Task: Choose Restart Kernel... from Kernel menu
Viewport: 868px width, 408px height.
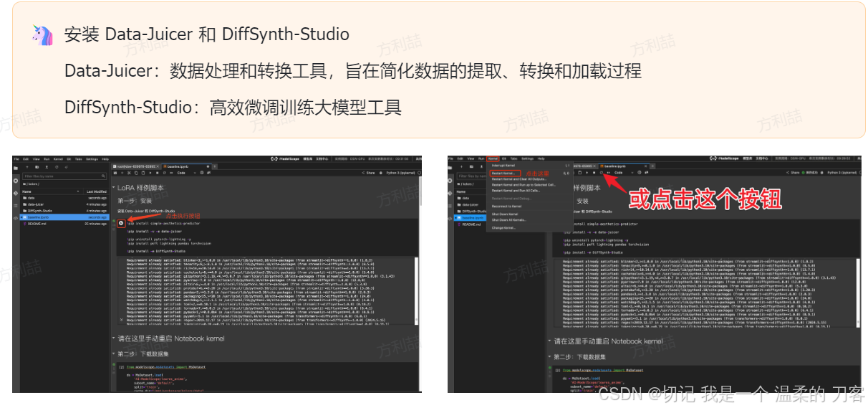Action: (503, 174)
